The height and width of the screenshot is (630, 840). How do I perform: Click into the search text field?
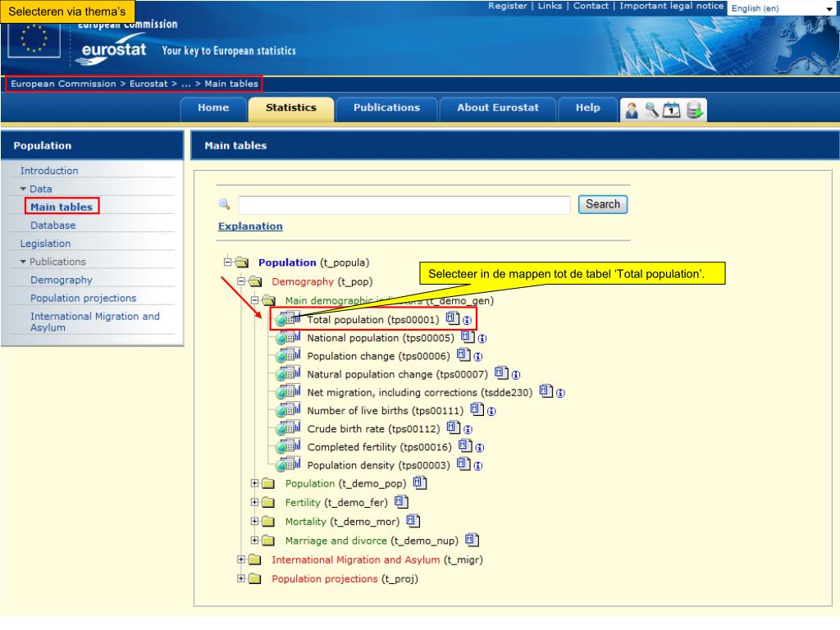click(x=404, y=204)
